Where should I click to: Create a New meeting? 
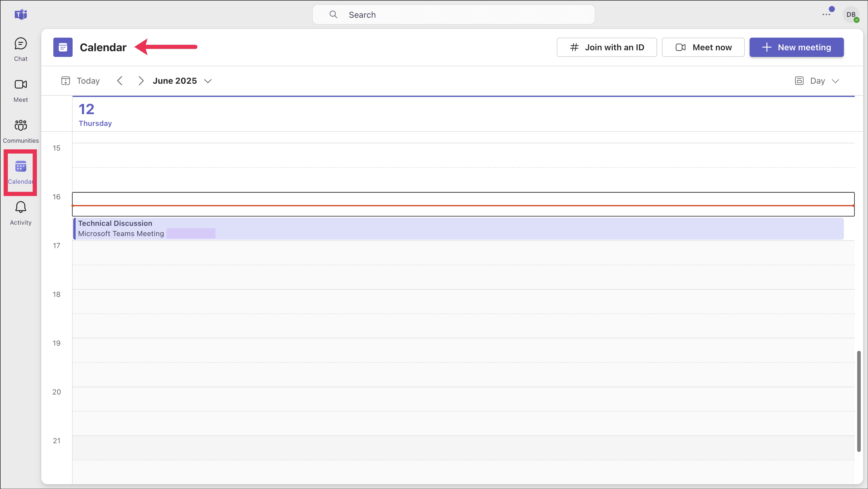click(x=796, y=47)
